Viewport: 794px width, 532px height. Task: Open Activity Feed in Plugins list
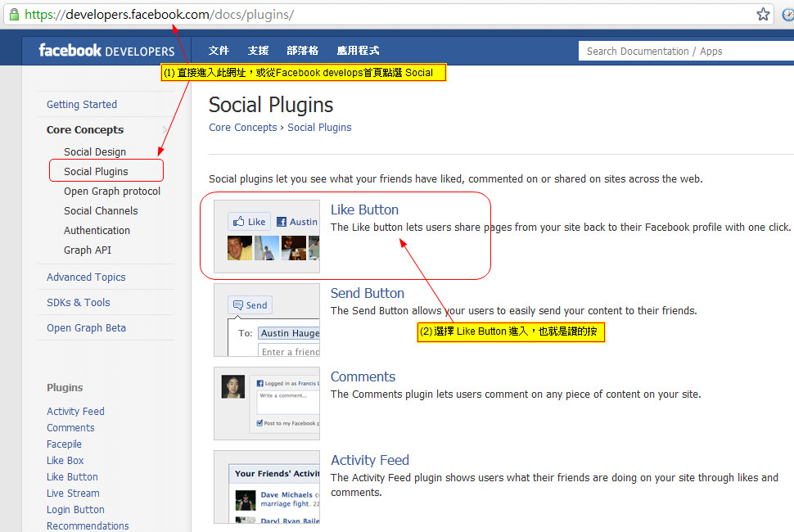pyautogui.click(x=75, y=411)
